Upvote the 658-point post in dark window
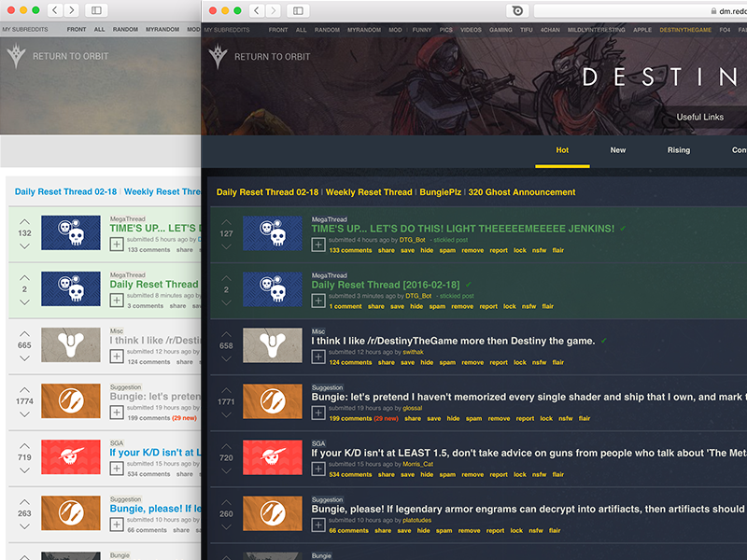The height and width of the screenshot is (560, 747). point(226,334)
